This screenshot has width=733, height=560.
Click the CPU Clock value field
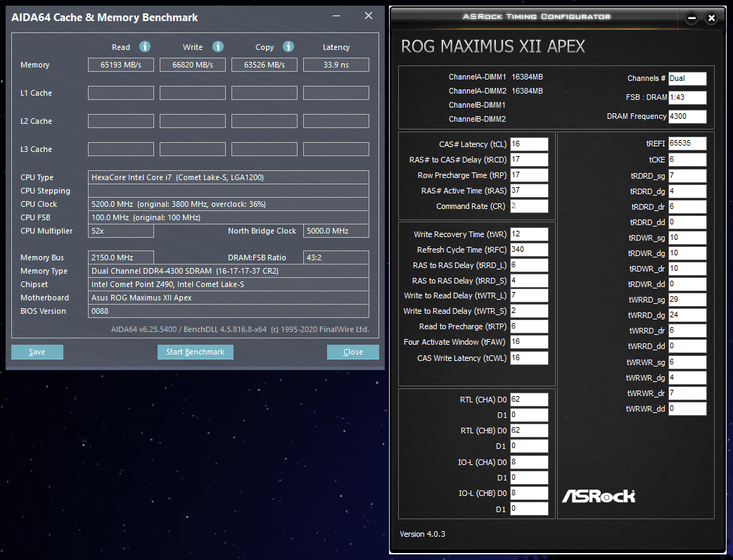click(x=228, y=204)
